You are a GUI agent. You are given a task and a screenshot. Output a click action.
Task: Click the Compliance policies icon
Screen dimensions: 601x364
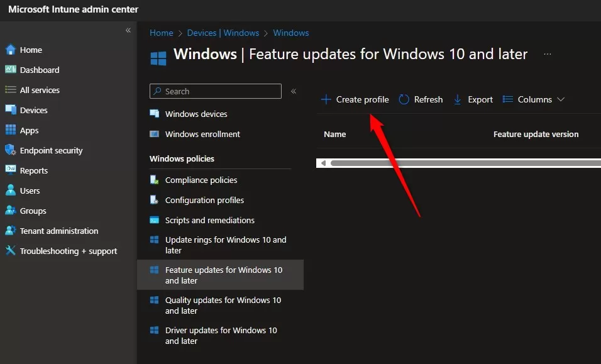(155, 180)
